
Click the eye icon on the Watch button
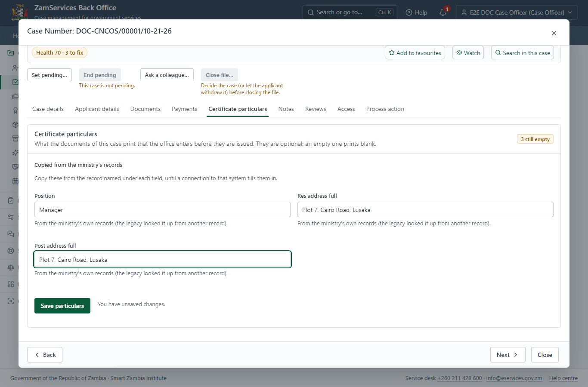(x=459, y=52)
